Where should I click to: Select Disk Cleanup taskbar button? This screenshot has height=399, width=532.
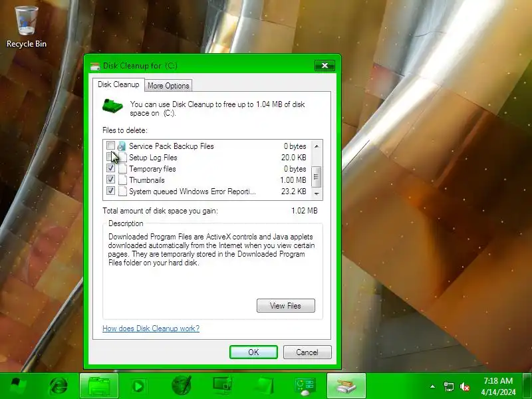tap(346, 386)
